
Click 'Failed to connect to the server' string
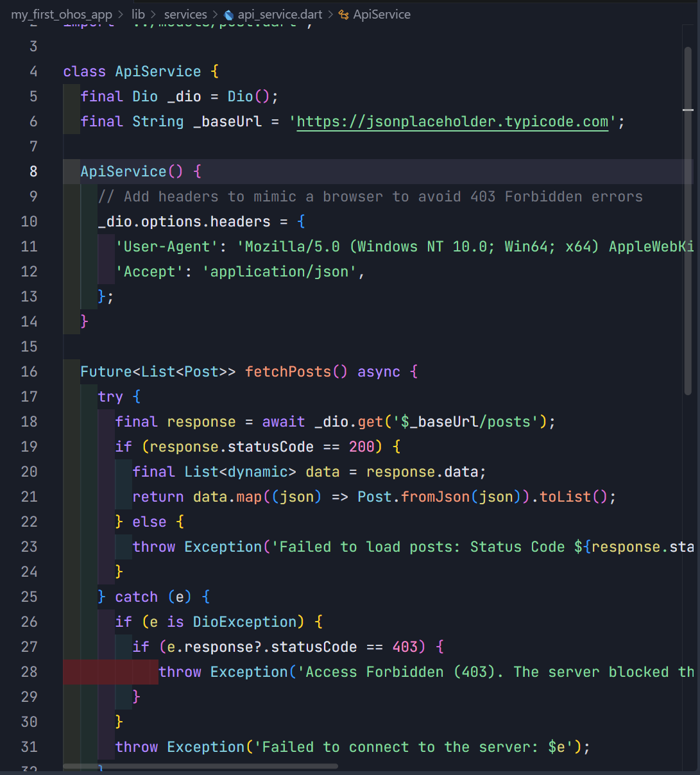(x=400, y=747)
